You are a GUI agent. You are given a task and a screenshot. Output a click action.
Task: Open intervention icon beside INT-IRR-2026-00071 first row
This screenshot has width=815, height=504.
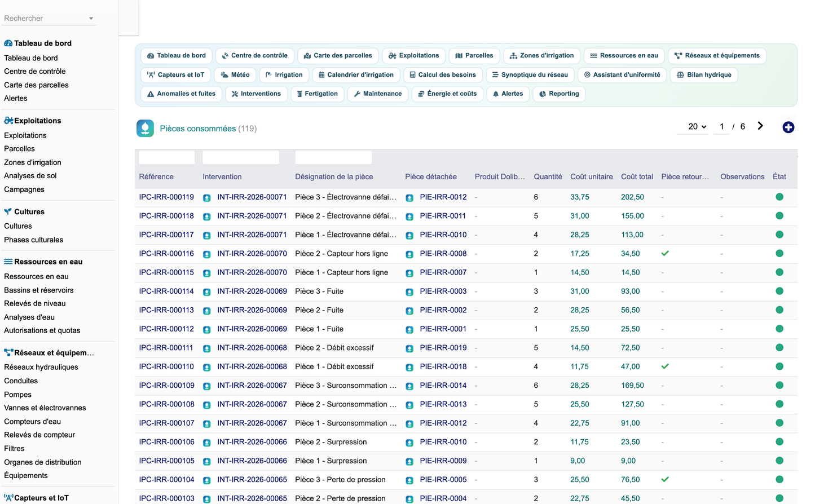point(207,198)
